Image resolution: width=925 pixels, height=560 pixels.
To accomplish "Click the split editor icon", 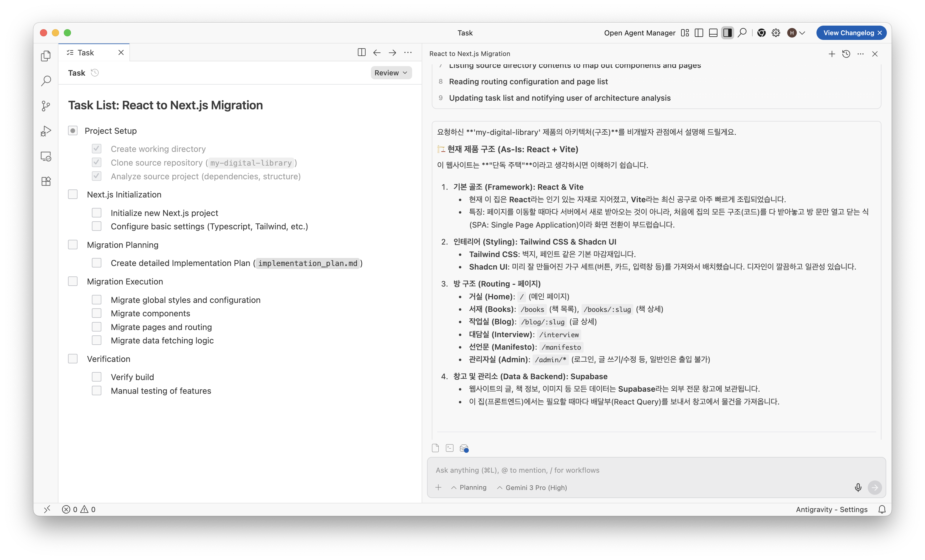I will coord(361,52).
